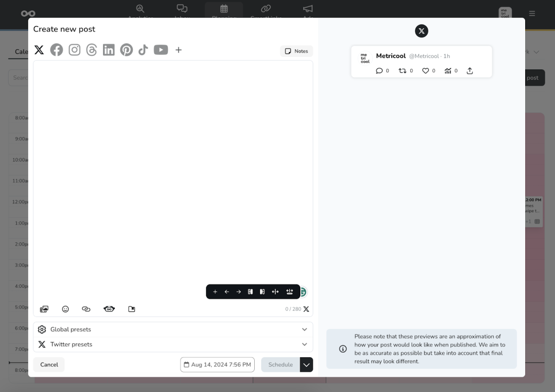Click the retweet icon in tweet preview

coord(403,71)
